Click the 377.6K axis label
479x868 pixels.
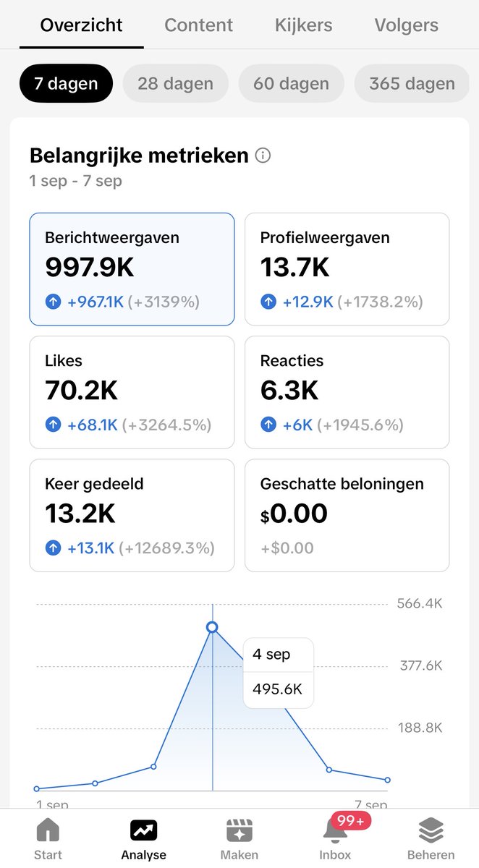click(420, 666)
